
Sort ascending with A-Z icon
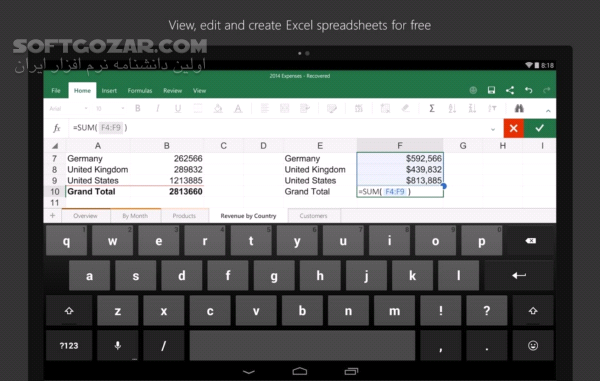[x=452, y=109]
